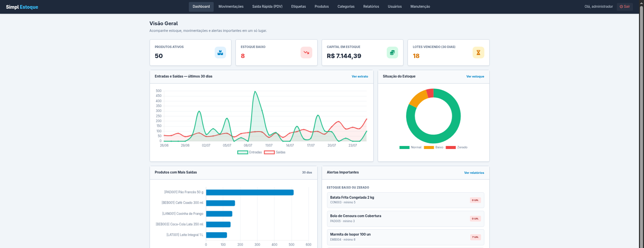Click the Lotes Vencendo hourglass icon
The image size is (644, 248).
[478, 53]
